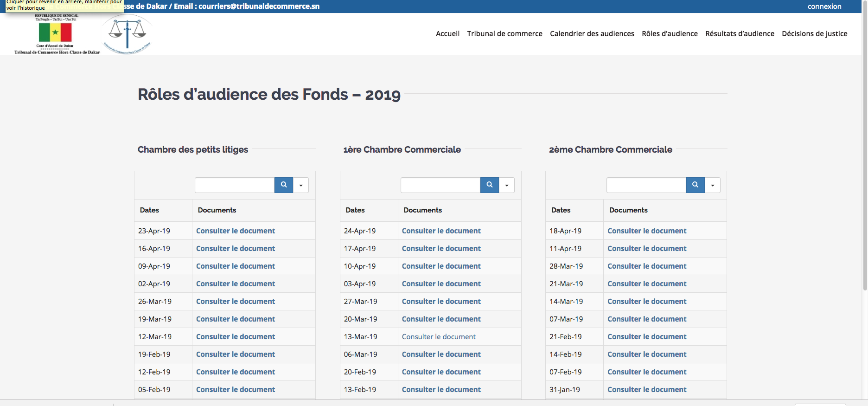868x406 pixels.
Task: Open the Accueil menu item
Action: click(x=447, y=34)
